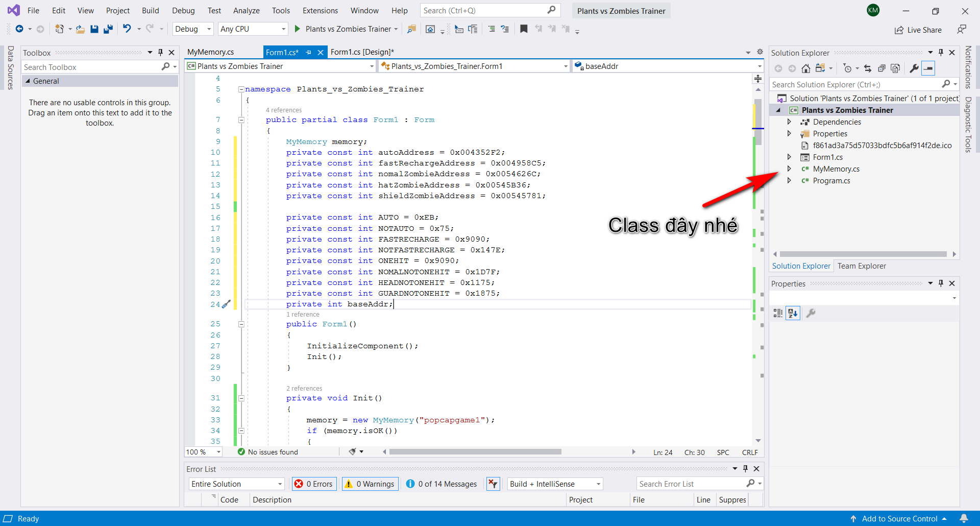Click the Show All Files icon

(x=895, y=68)
